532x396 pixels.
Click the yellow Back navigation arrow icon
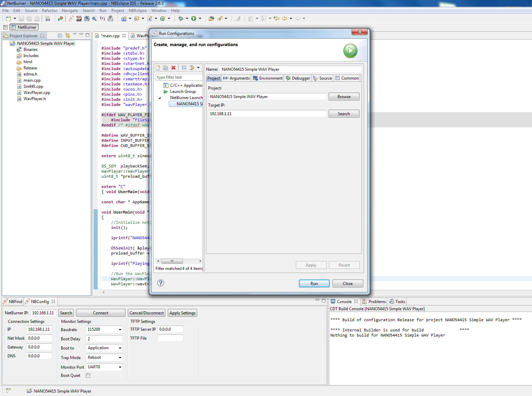tap(285, 18)
